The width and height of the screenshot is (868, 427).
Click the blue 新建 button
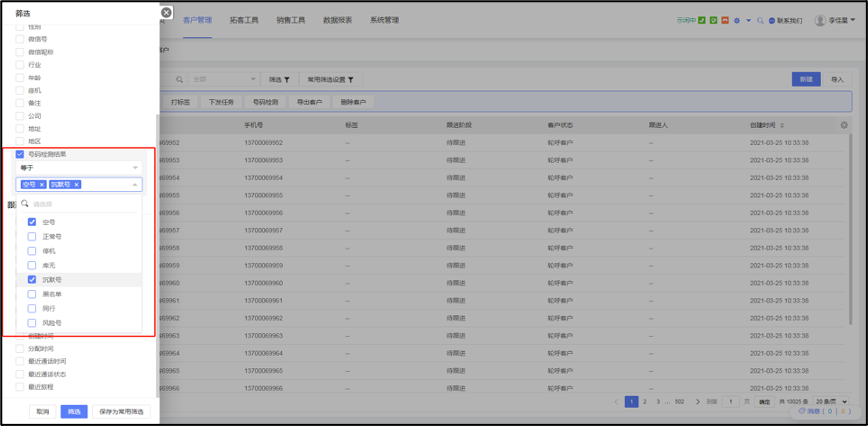click(806, 79)
